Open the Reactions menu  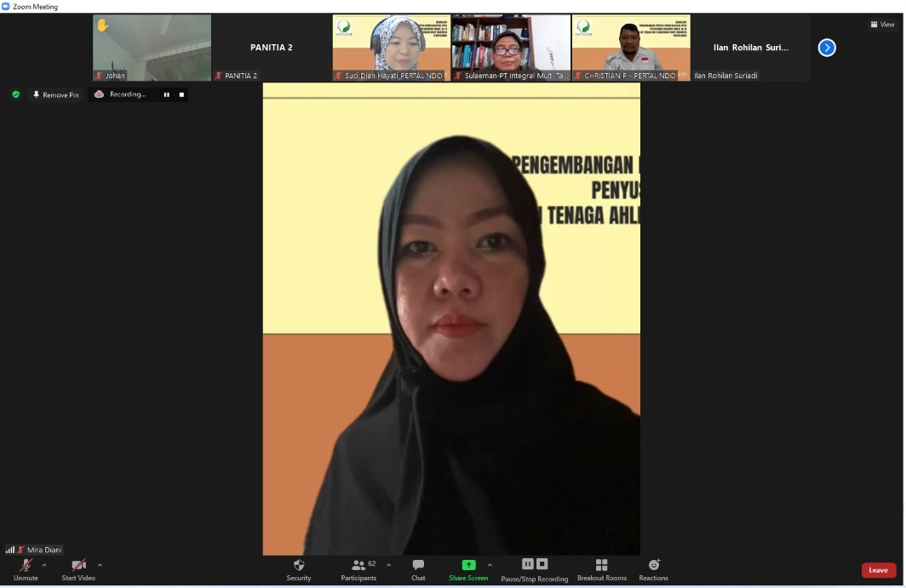click(654, 568)
